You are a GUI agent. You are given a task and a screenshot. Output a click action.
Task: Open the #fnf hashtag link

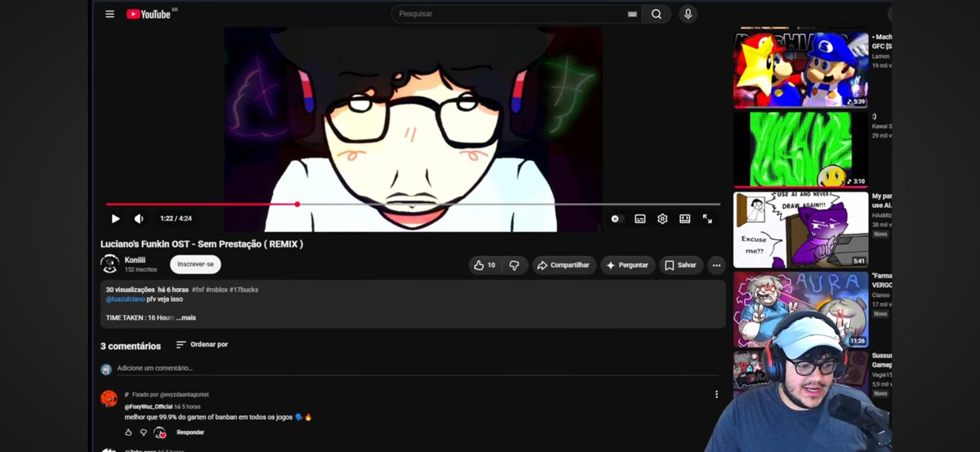(197, 290)
